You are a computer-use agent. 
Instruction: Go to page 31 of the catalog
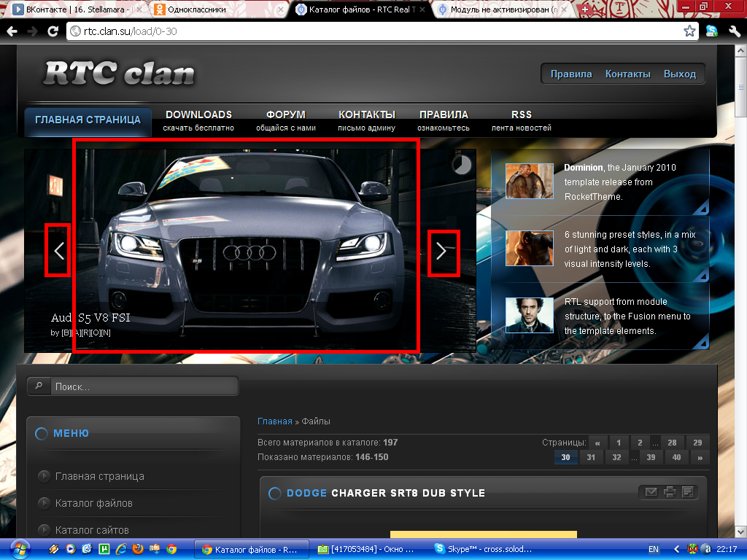591,457
